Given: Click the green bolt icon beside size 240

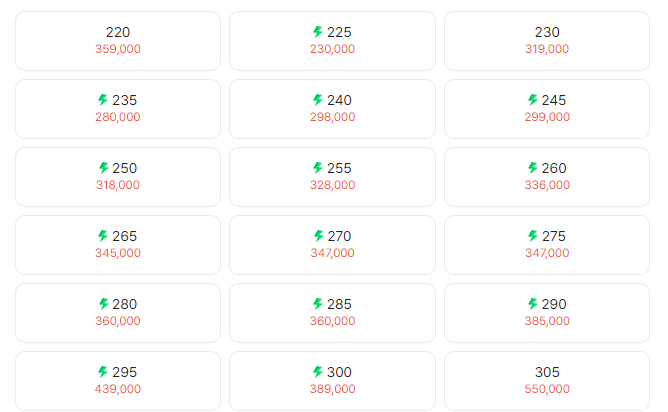Looking at the screenshot, I should [318, 100].
